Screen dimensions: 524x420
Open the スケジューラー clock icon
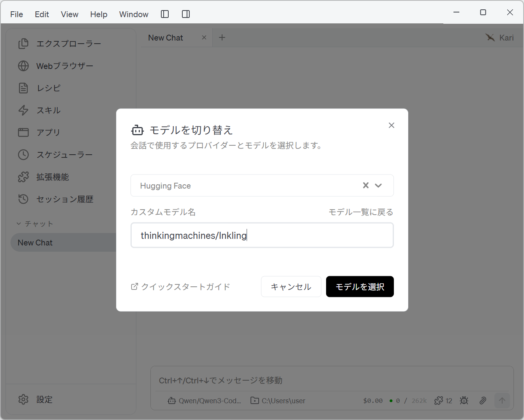click(x=23, y=155)
